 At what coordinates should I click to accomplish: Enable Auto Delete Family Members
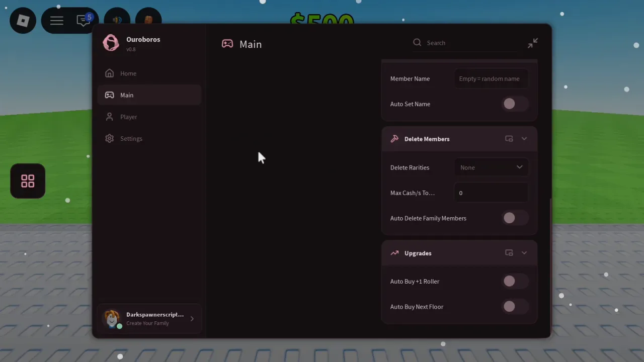coord(515,218)
